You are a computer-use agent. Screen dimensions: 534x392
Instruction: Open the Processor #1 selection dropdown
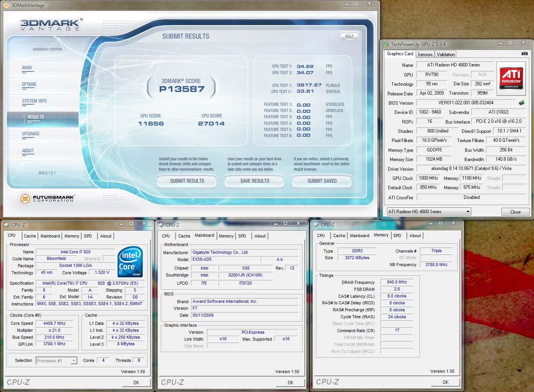[x=56, y=361]
